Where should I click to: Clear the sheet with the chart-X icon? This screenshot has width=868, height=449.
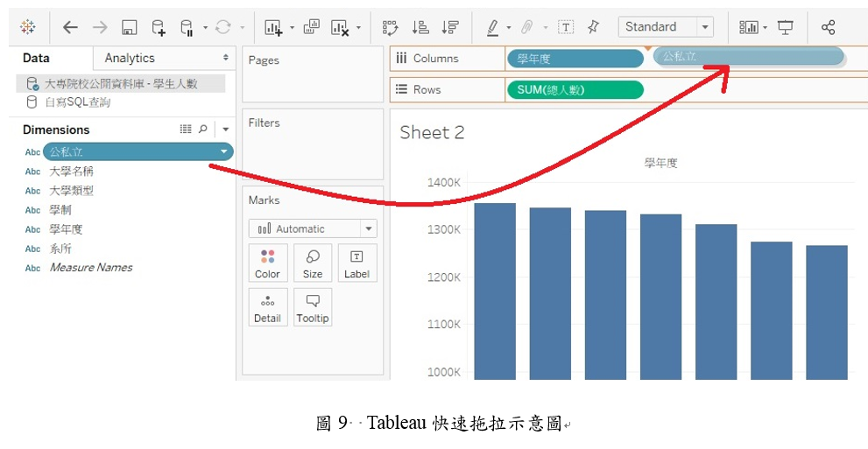coord(339,28)
